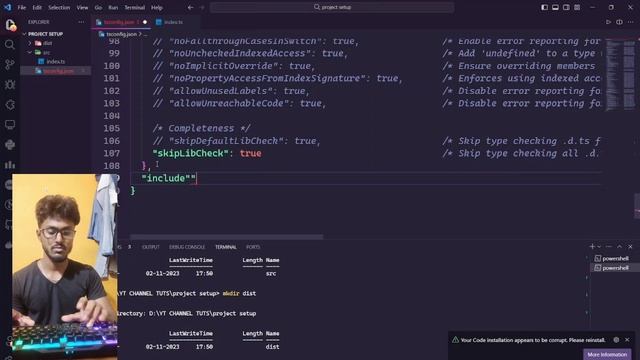Open the Help menu
This screenshot has width=640, height=360.
click(157, 7)
